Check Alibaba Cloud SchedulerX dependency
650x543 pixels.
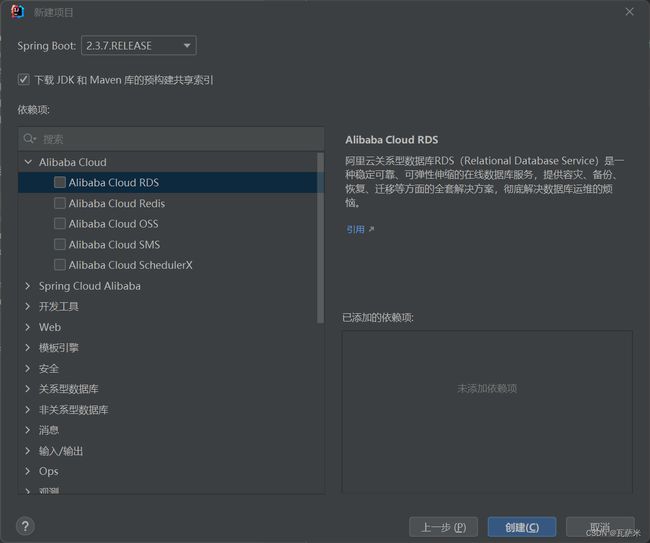60,265
